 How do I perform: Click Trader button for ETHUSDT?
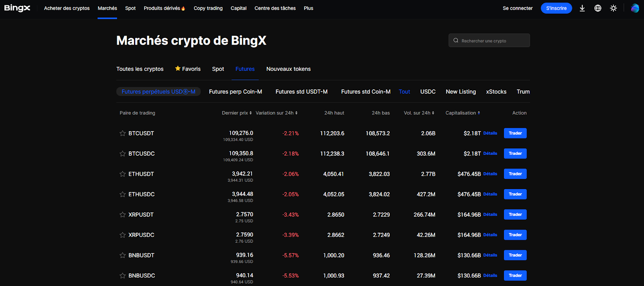tap(515, 174)
